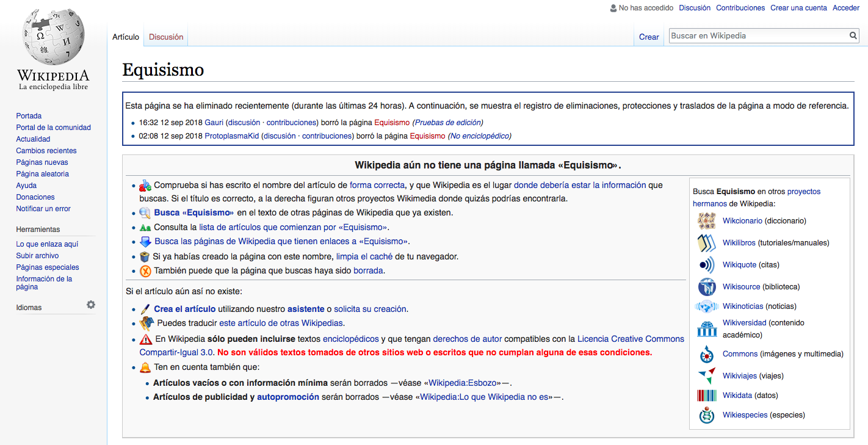Click the Wikiviajes arrows icon
Image resolution: width=868 pixels, height=445 pixels.
[x=707, y=376]
